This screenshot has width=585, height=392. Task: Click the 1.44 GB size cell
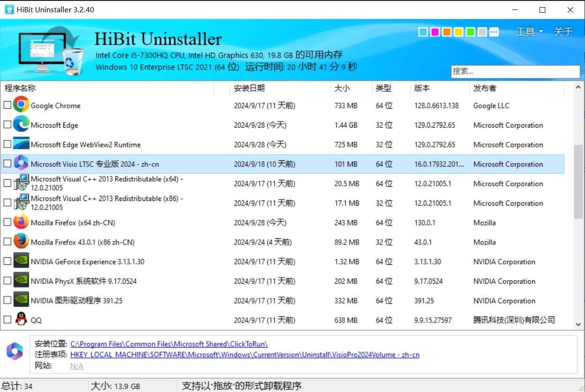click(x=346, y=125)
